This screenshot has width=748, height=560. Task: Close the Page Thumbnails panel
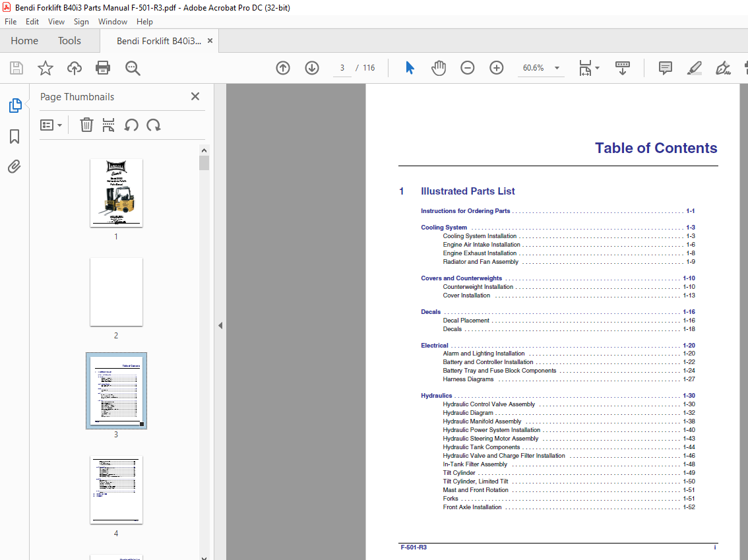[x=195, y=96]
